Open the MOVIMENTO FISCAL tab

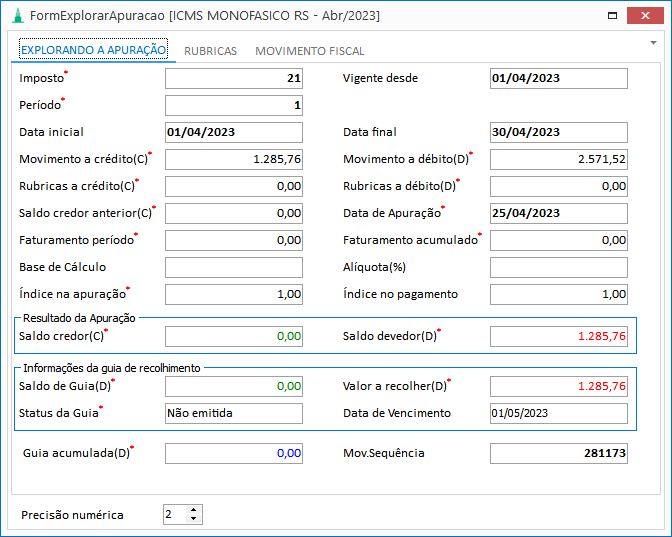[x=309, y=51]
